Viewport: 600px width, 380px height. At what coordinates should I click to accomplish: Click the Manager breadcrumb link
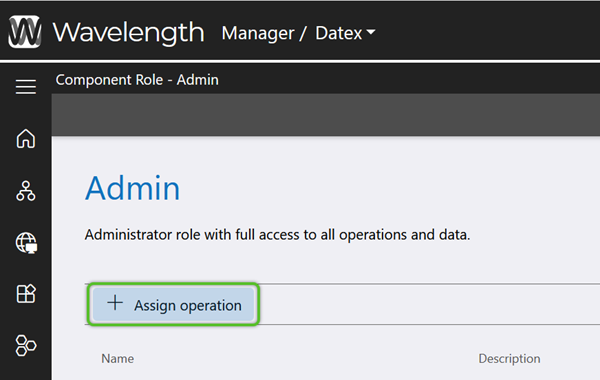click(x=258, y=33)
